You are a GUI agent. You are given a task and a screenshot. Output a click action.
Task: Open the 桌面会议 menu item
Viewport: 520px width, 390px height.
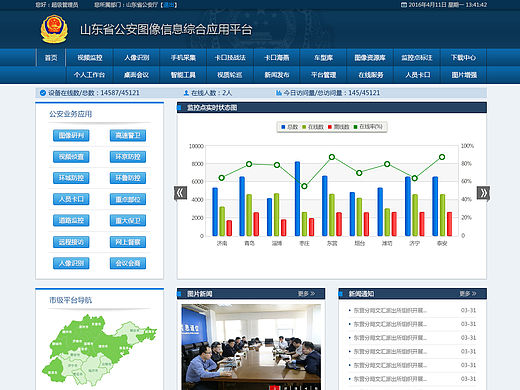coord(137,75)
